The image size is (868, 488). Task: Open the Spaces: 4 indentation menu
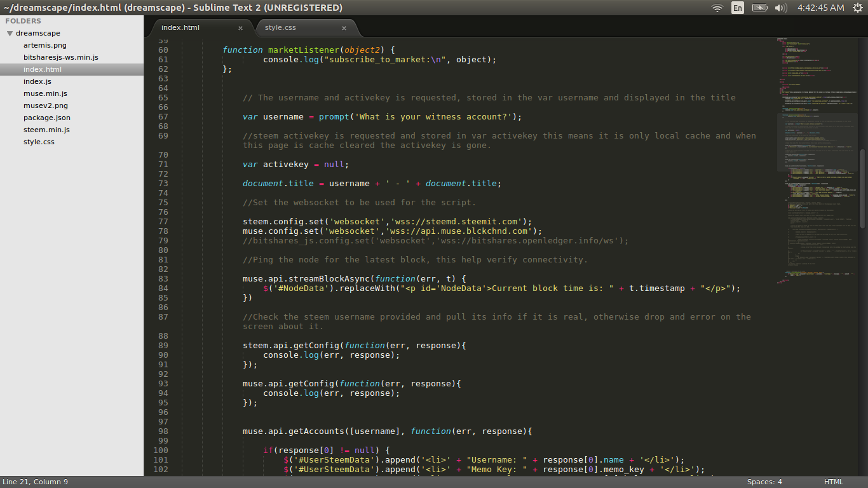click(x=764, y=482)
